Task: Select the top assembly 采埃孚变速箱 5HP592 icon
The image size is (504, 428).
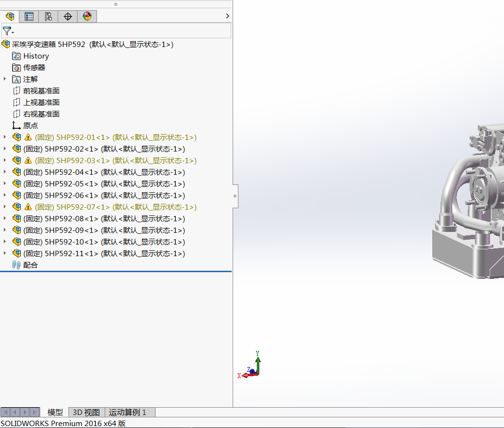Action: pos(6,44)
